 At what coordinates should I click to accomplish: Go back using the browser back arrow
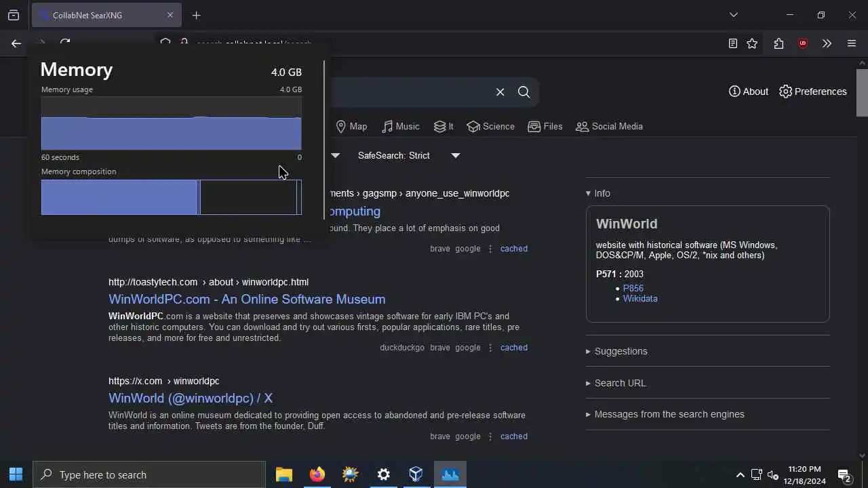(16, 43)
